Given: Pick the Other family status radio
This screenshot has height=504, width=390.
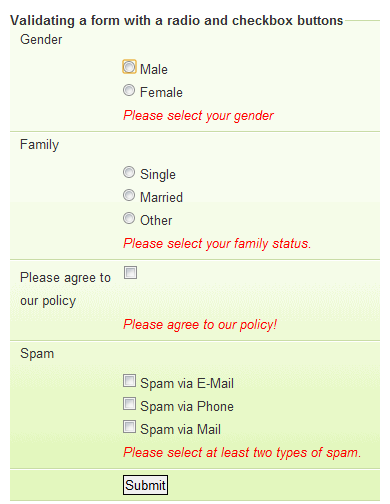Looking at the screenshot, I should coord(129,218).
